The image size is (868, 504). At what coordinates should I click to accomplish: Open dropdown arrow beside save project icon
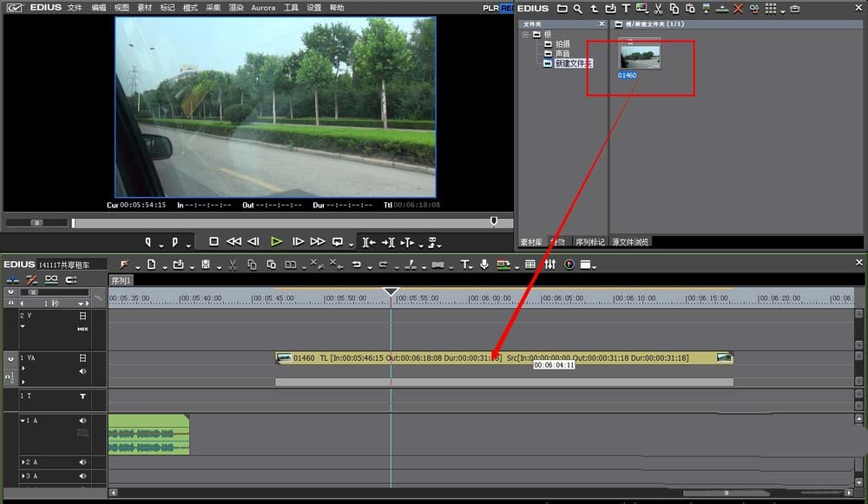219,268
